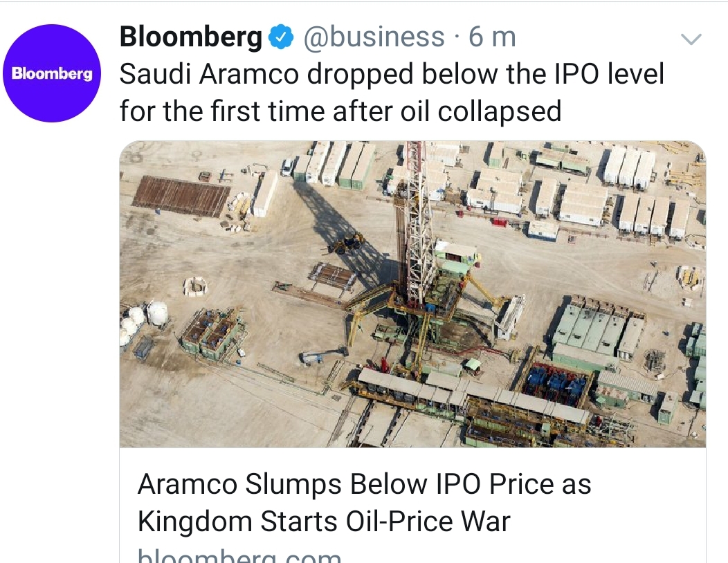Expand the tweet options chevron

pos(691,39)
